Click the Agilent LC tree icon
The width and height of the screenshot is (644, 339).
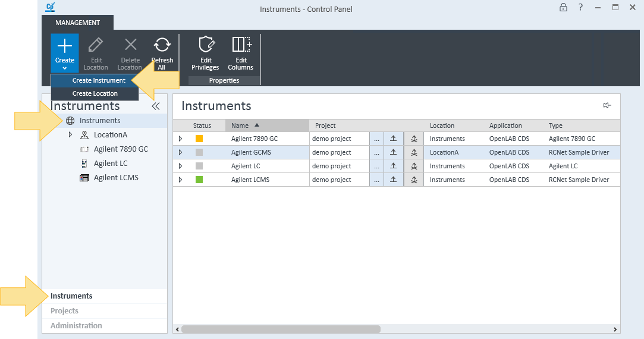pos(84,164)
